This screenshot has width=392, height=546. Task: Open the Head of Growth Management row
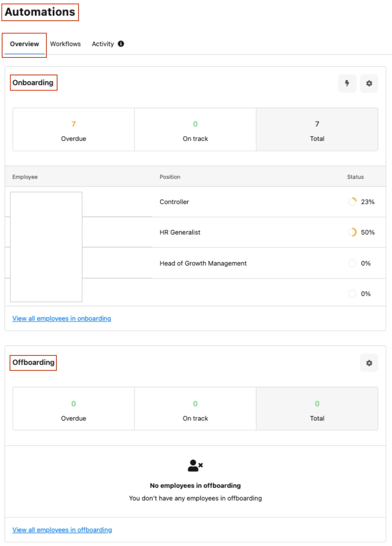point(195,263)
